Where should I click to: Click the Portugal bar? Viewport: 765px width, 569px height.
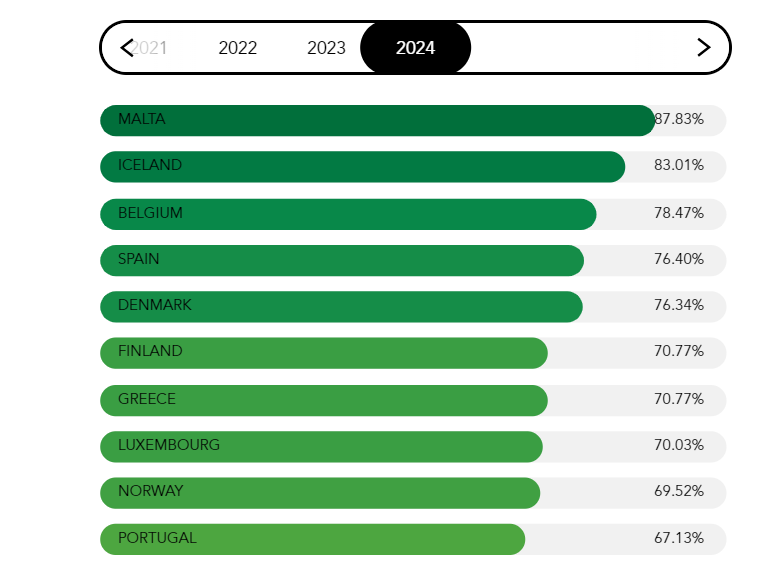coord(312,539)
